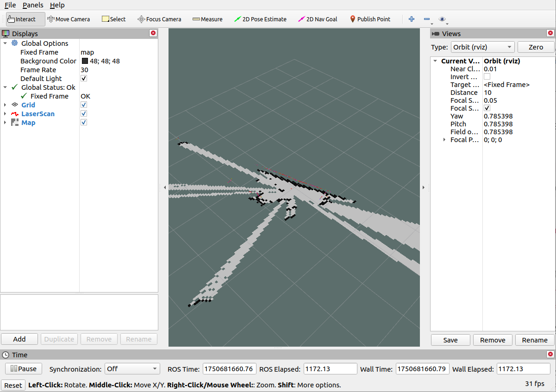This screenshot has width=556, height=392.
Task: Select the Interact tool
Action: click(x=25, y=19)
